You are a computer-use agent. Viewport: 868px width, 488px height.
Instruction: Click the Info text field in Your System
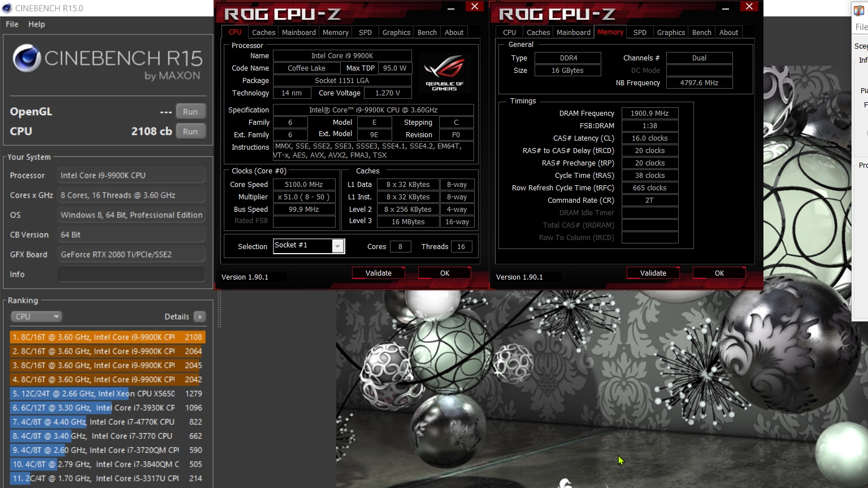coord(131,274)
